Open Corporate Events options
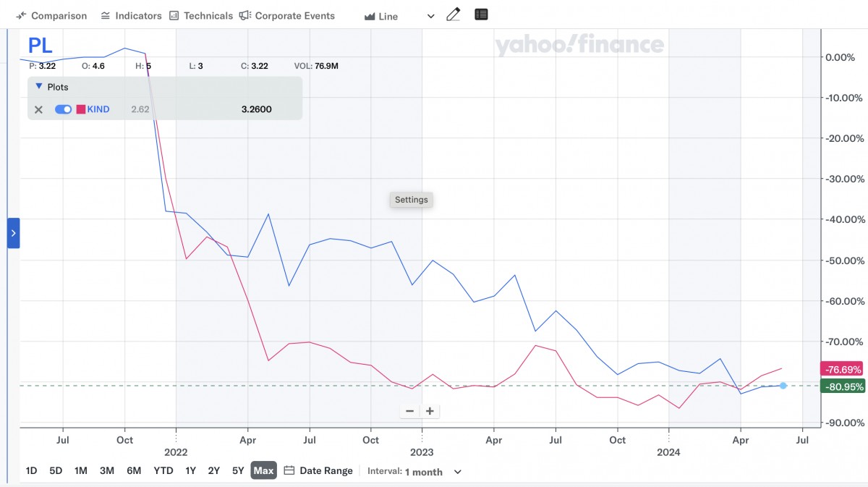This screenshot has height=487, width=868. 287,15
